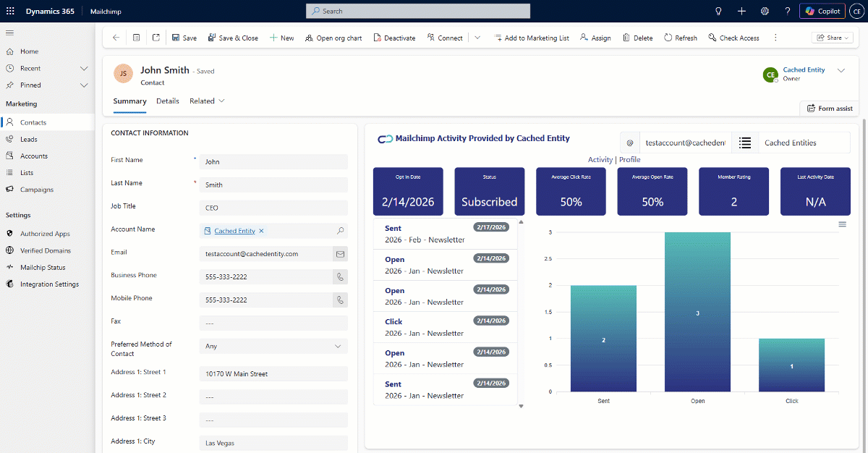
Task: Click Deactivate in command bar
Action: coord(394,38)
